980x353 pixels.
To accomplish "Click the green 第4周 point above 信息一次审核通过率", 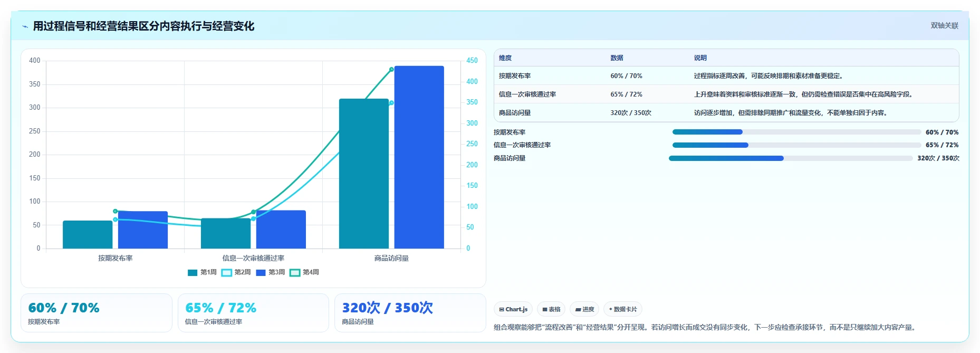I will point(254,212).
